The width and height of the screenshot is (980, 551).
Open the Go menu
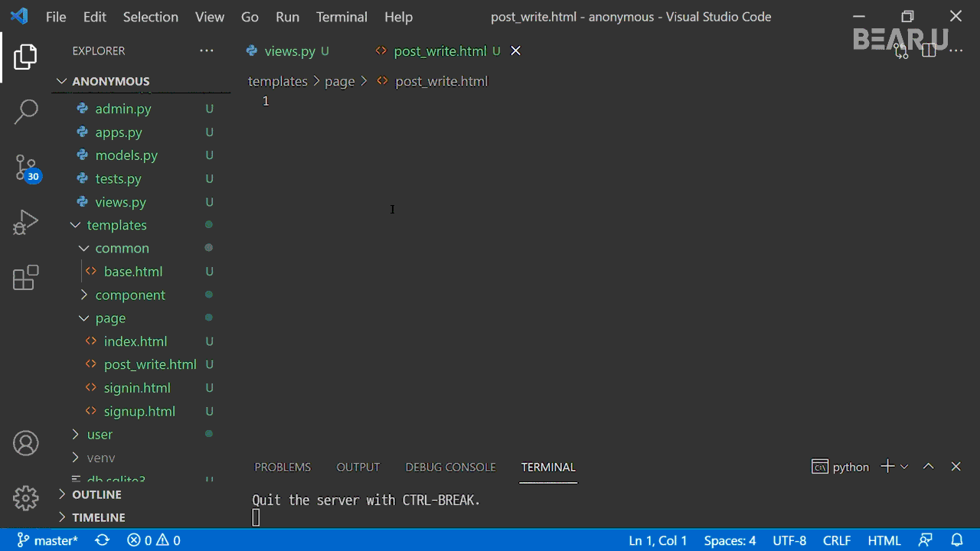point(250,17)
